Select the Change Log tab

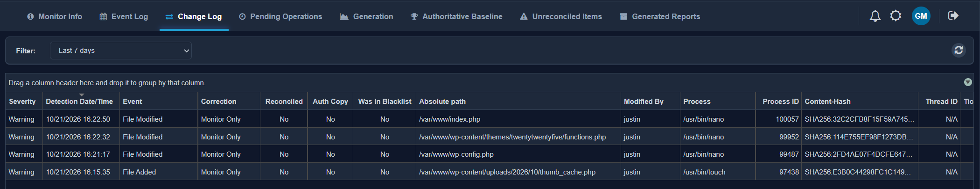pyautogui.click(x=194, y=16)
